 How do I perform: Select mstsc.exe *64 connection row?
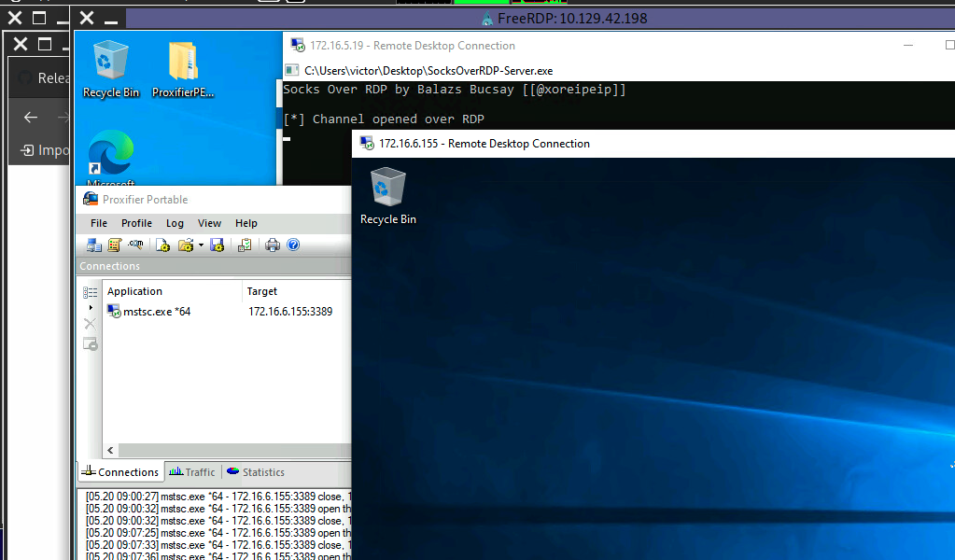(227, 312)
